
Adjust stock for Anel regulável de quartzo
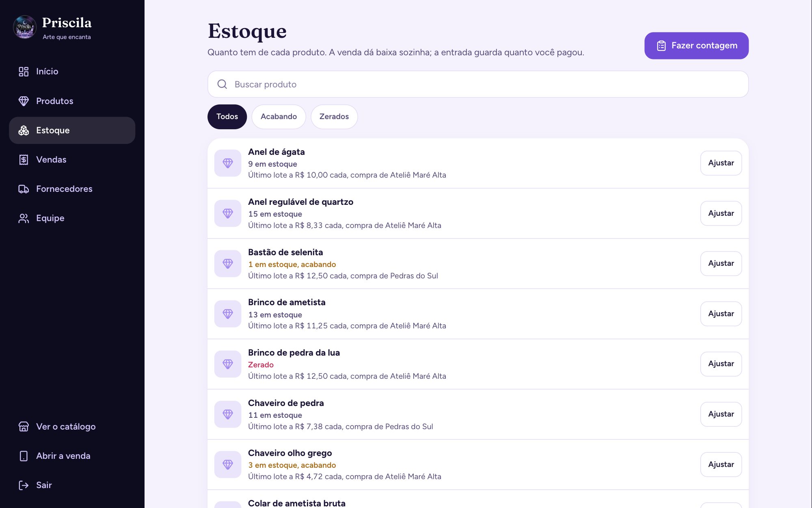click(721, 213)
